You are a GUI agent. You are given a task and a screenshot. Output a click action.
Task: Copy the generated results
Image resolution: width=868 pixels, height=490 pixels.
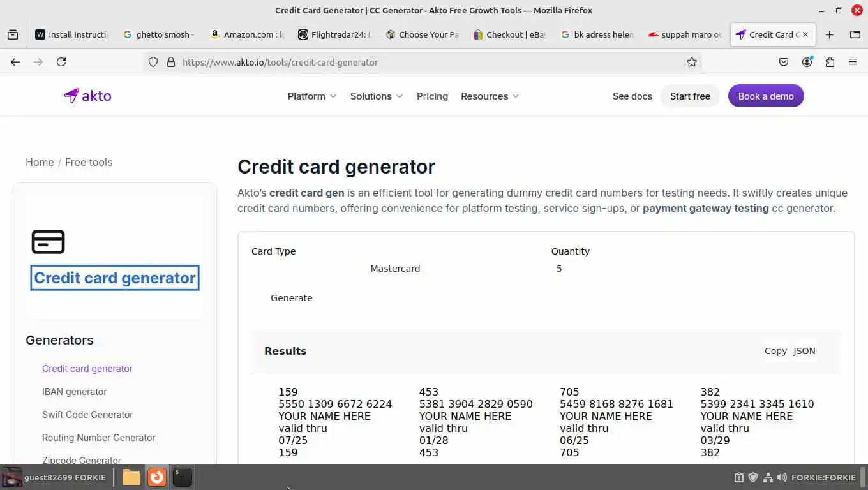(775, 351)
